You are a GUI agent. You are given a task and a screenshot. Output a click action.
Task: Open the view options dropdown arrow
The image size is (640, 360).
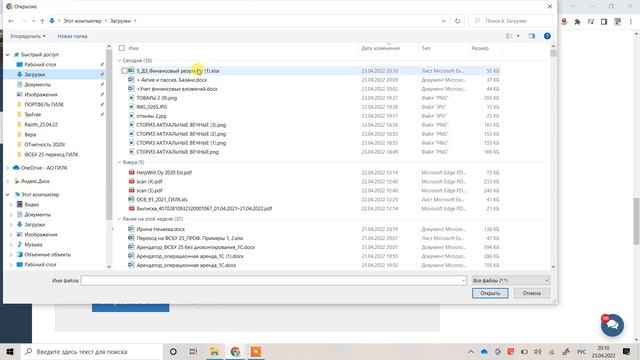(x=518, y=36)
